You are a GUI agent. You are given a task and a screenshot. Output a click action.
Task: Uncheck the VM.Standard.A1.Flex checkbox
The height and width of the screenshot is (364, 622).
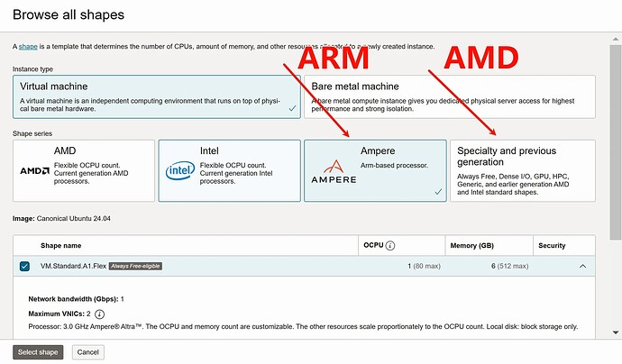[x=24, y=266]
